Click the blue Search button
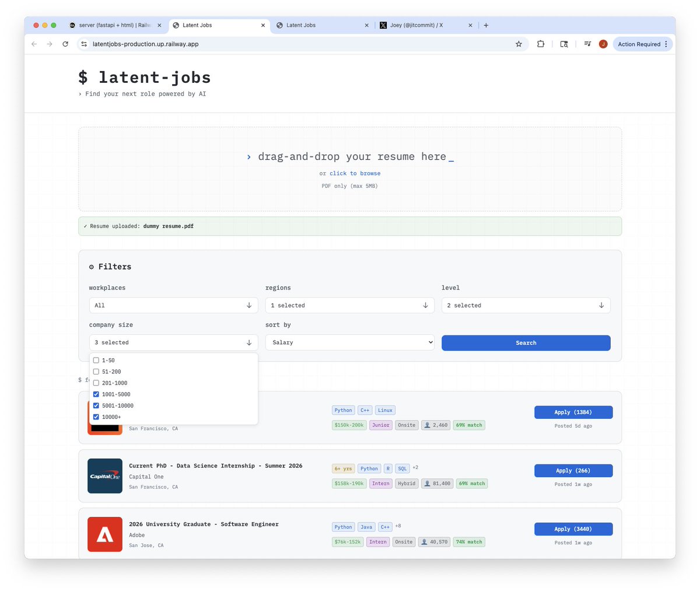This screenshot has width=700, height=591. 526,343
